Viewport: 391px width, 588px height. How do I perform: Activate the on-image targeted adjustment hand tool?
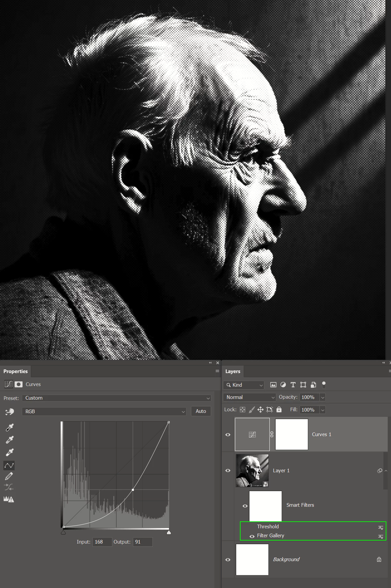click(x=10, y=412)
